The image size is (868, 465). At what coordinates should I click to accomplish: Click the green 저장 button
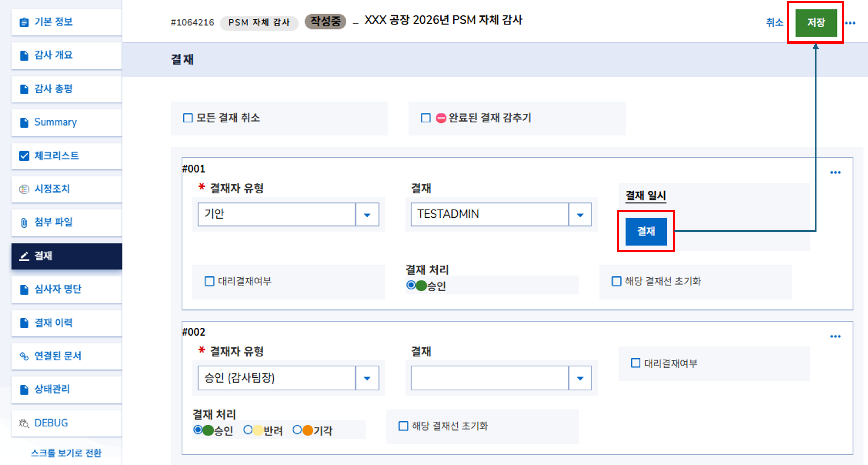pos(816,23)
